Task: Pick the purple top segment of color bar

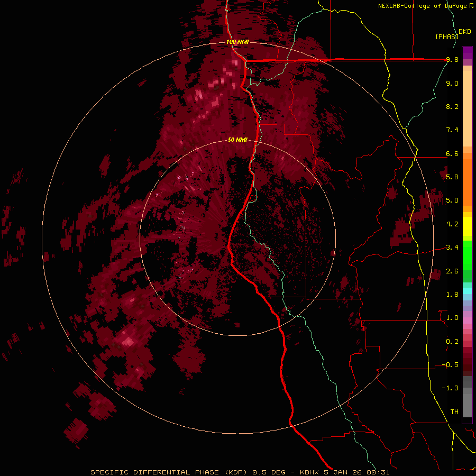Action: tap(467, 53)
